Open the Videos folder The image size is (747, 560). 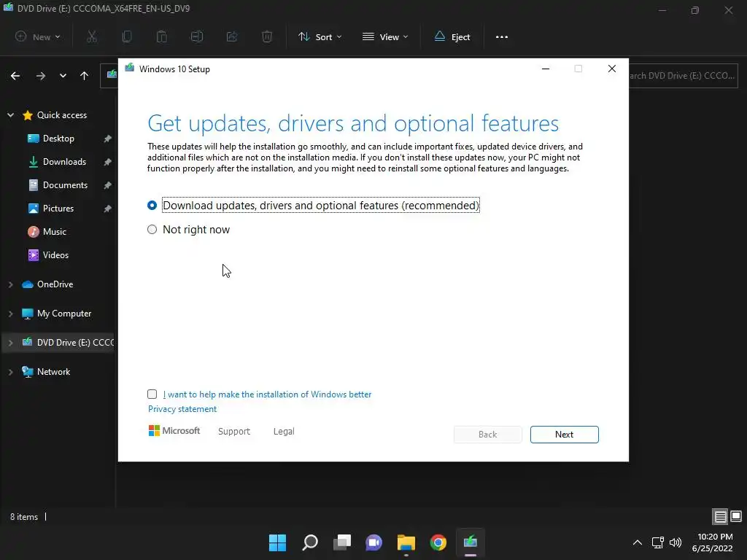click(55, 255)
